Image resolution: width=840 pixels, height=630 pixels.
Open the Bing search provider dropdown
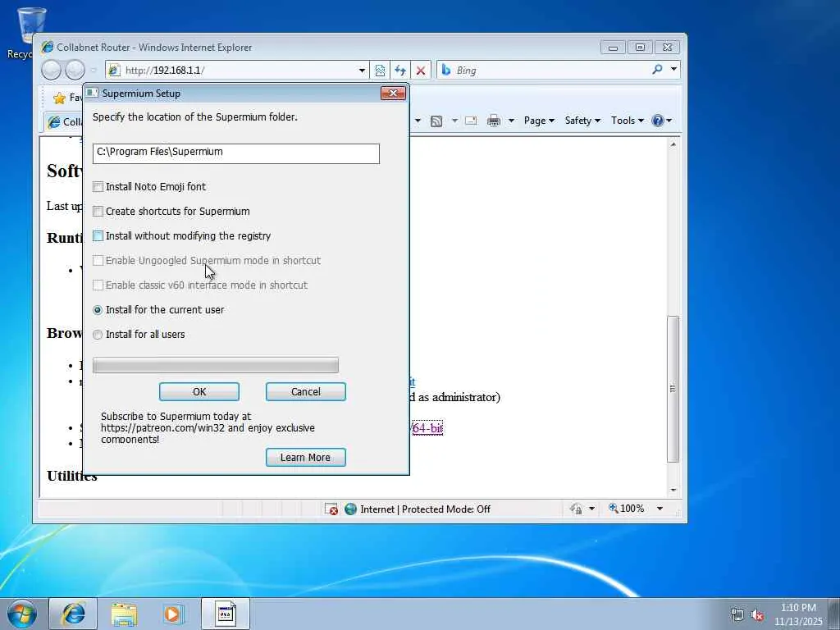coord(674,69)
